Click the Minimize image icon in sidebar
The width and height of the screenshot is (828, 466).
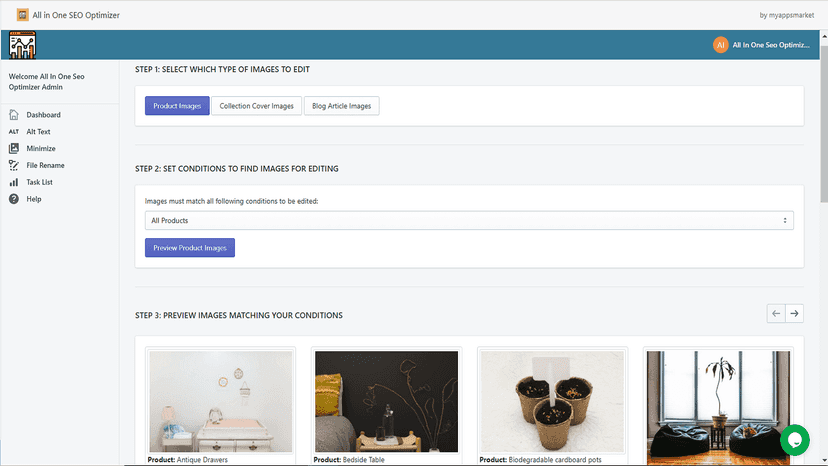click(x=14, y=148)
